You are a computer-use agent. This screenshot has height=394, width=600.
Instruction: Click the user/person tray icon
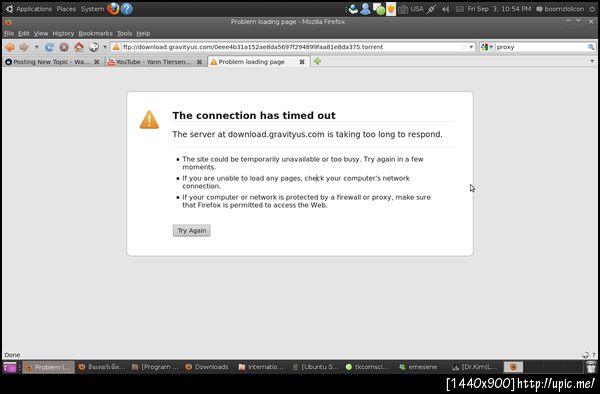[x=365, y=9]
